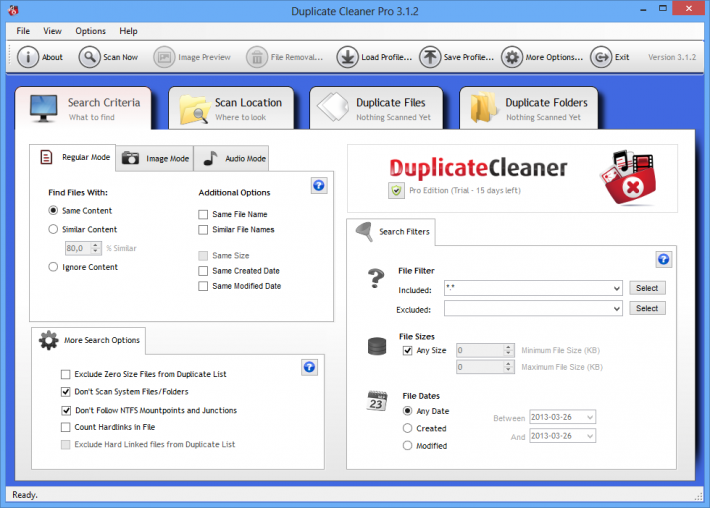Check Count Hardlinks in File
Image resolution: width=710 pixels, height=508 pixels.
tap(66, 427)
